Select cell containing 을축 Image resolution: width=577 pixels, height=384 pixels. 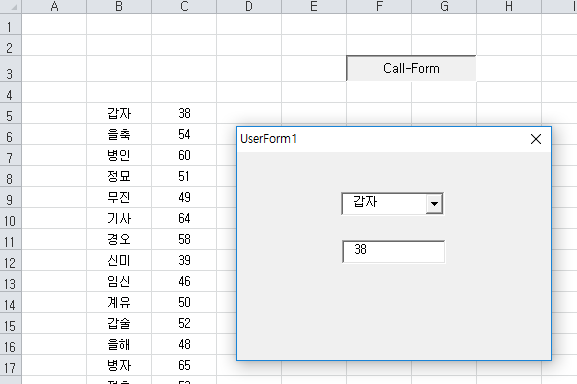pyautogui.click(x=119, y=134)
